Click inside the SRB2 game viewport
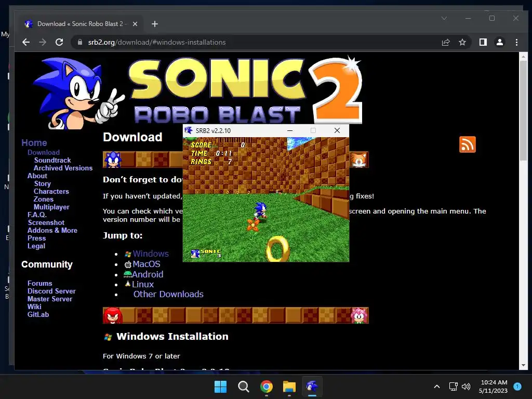Image resolution: width=532 pixels, height=399 pixels. (266, 199)
